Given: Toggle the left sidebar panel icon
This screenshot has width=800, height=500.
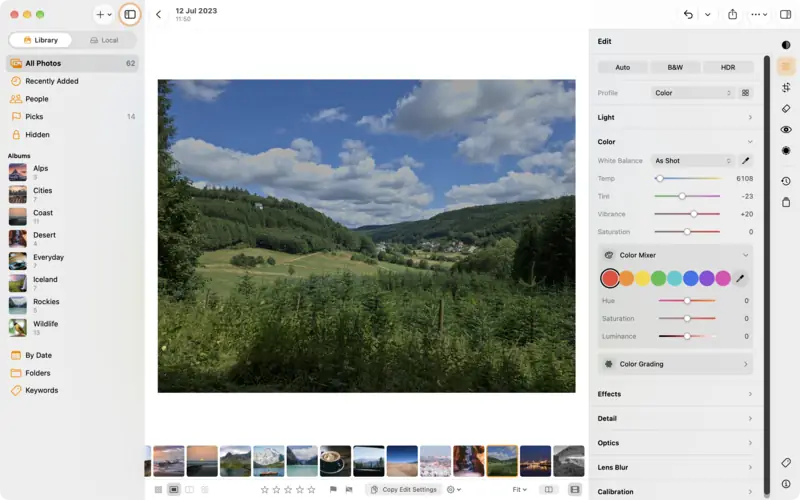Looking at the screenshot, I should 130,14.
